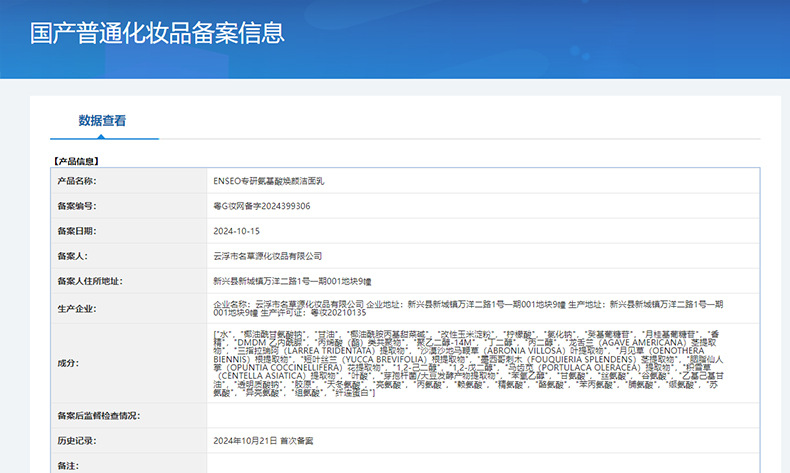Image resolution: width=790 pixels, height=473 pixels.
Task: Click the 产品名称 label cell
Action: pyautogui.click(x=128, y=181)
